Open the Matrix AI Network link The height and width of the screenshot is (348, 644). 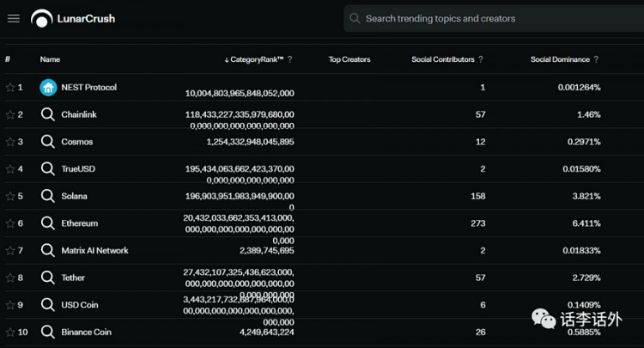click(x=94, y=251)
